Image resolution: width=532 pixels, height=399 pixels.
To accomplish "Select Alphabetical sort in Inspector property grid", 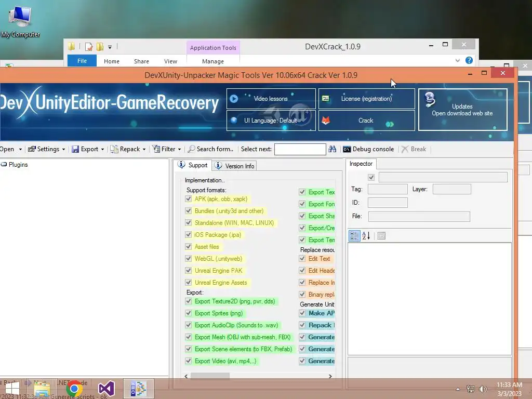I will tap(366, 236).
